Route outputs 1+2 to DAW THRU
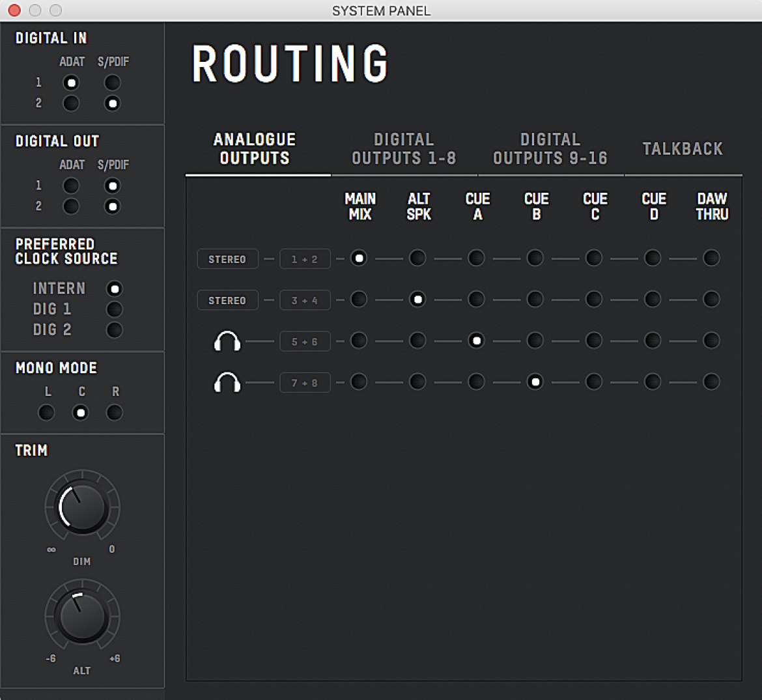The height and width of the screenshot is (700, 762). tap(711, 258)
